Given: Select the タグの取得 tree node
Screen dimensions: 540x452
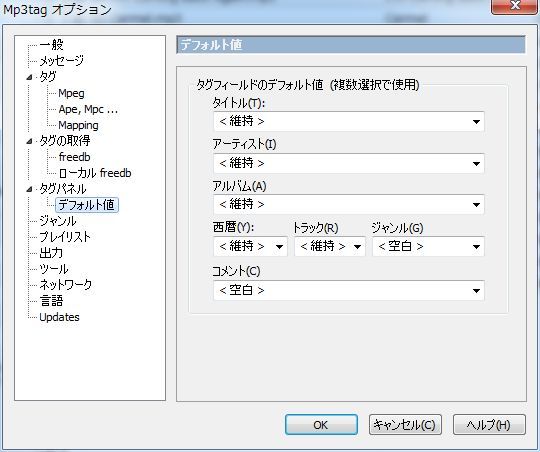Looking at the screenshot, I should point(65,141).
